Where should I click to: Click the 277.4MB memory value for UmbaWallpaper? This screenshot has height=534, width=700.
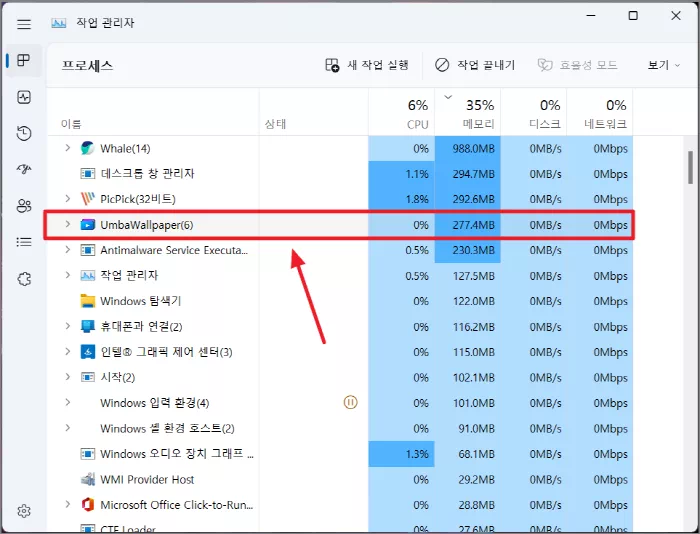click(x=473, y=225)
